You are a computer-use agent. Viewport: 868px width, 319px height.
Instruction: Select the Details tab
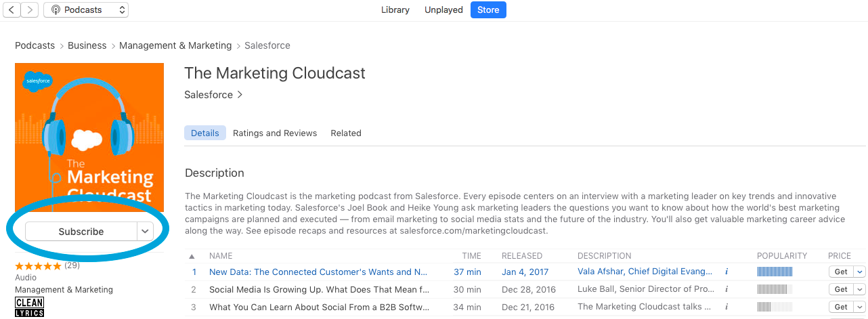coord(204,133)
